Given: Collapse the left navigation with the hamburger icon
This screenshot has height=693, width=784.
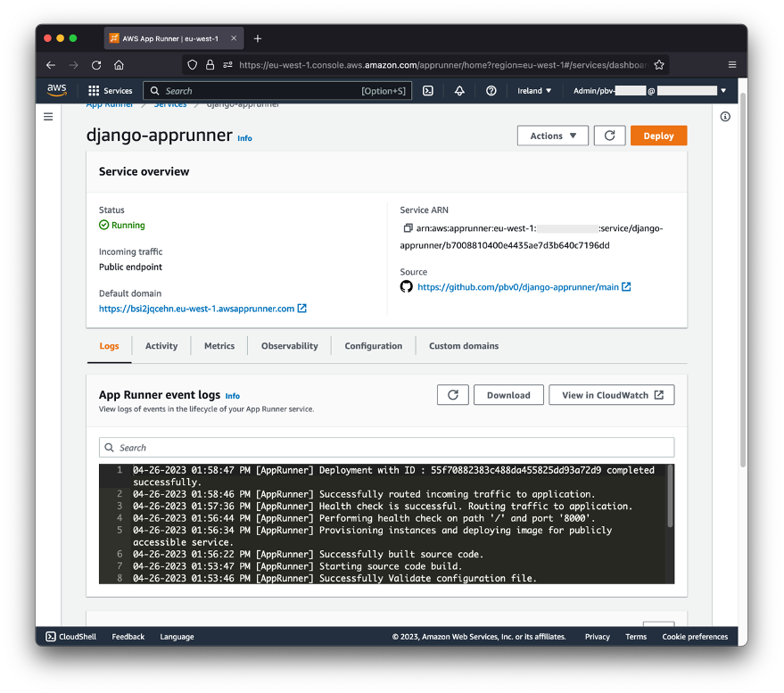Looking at the screenshot, I should point(48,116).
